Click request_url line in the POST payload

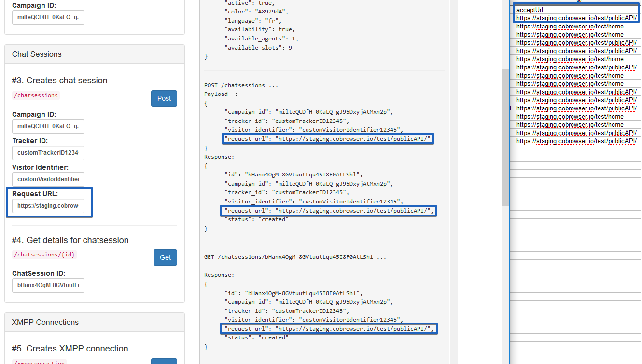pyautogui.click(x=328, y=139)
